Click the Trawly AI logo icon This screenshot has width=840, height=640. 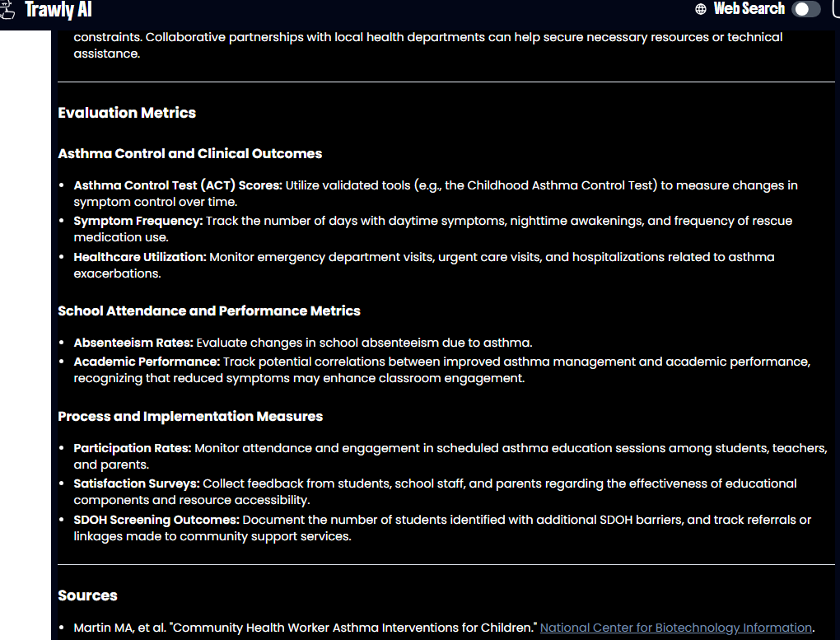point(7,10)
